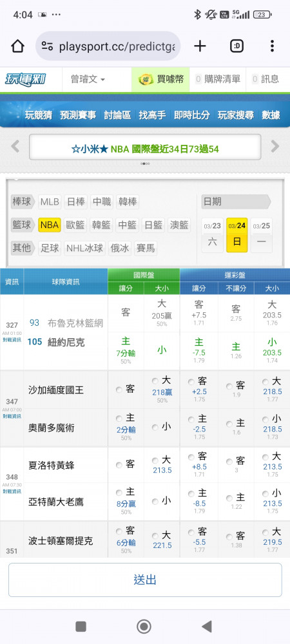
Task: Select the 韓籃 league filter
Action: 101,225
